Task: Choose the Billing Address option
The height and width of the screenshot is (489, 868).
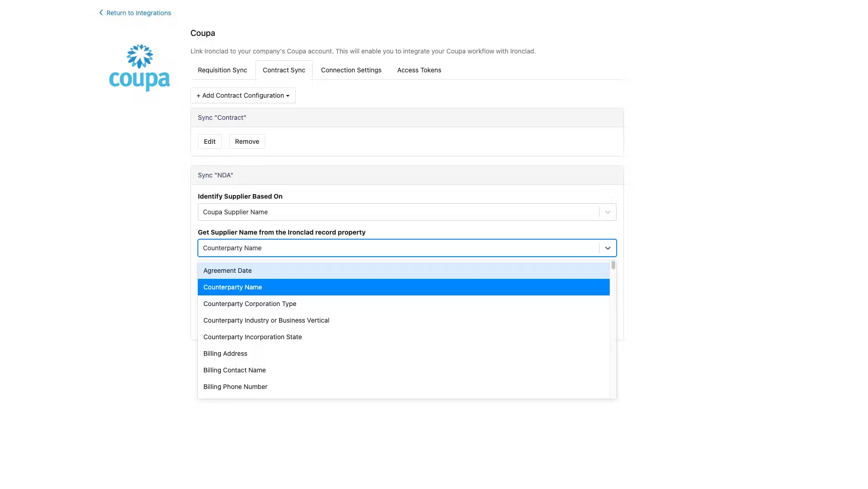Action: (404, 353)
